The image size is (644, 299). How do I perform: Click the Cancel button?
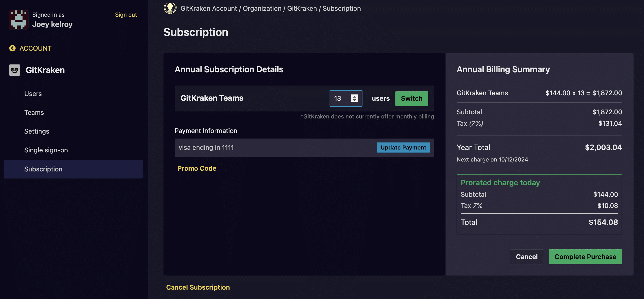(526, 257)
